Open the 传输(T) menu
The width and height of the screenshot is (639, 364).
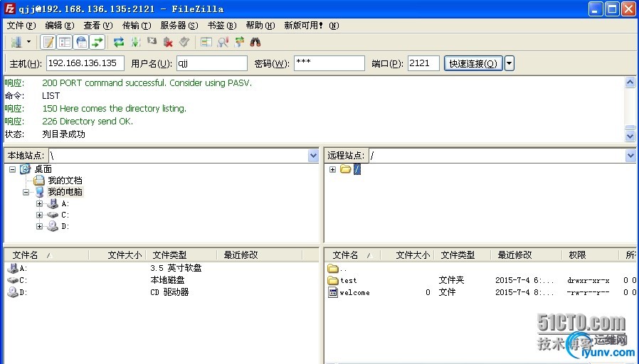(x=137, y=26)
